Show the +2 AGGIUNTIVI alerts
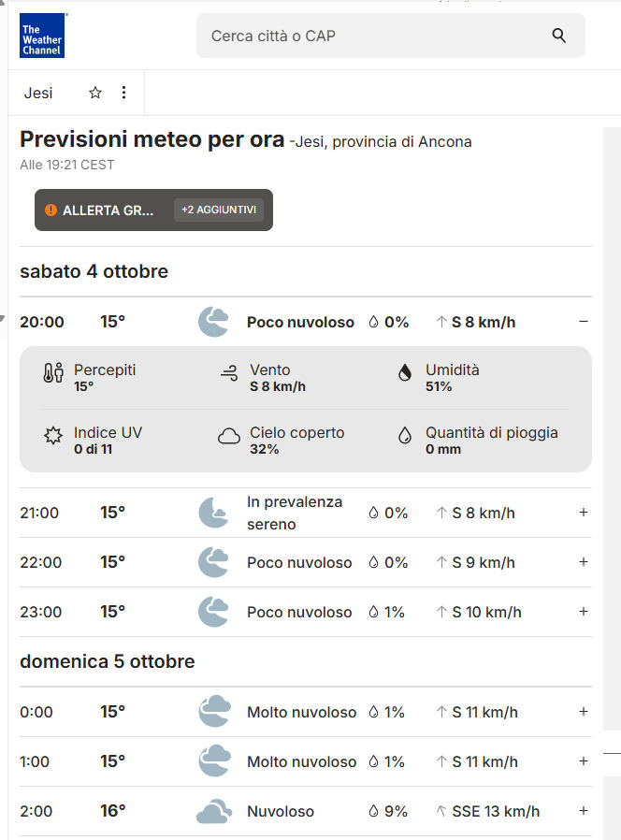The height and width of the screenshot is (840, 621). (219, 210)
